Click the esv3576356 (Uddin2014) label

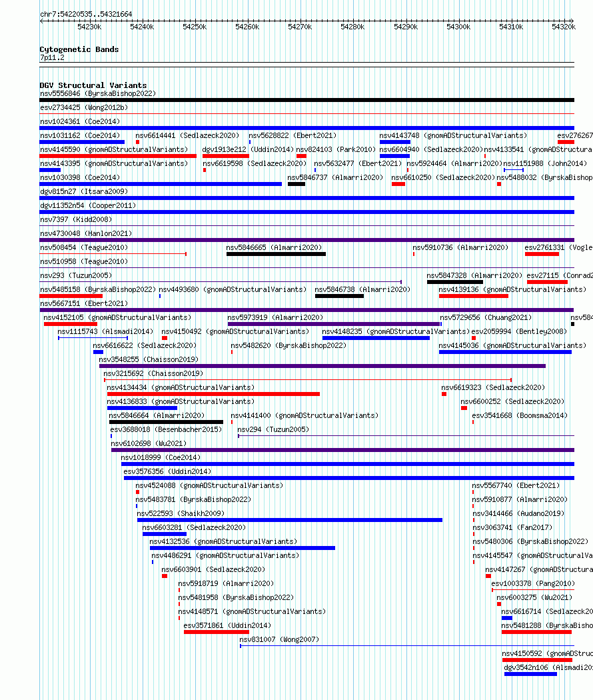click(167, 472)
